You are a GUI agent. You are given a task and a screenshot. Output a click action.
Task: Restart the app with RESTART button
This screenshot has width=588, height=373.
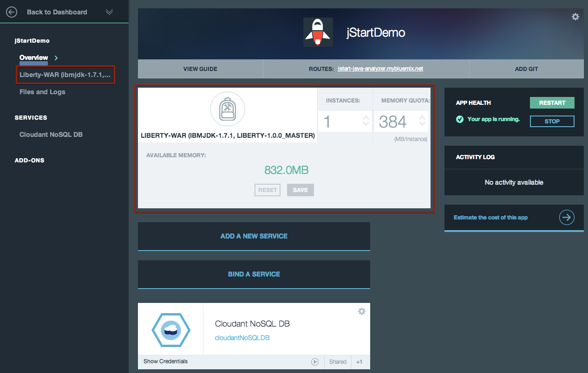pos(552,103)
